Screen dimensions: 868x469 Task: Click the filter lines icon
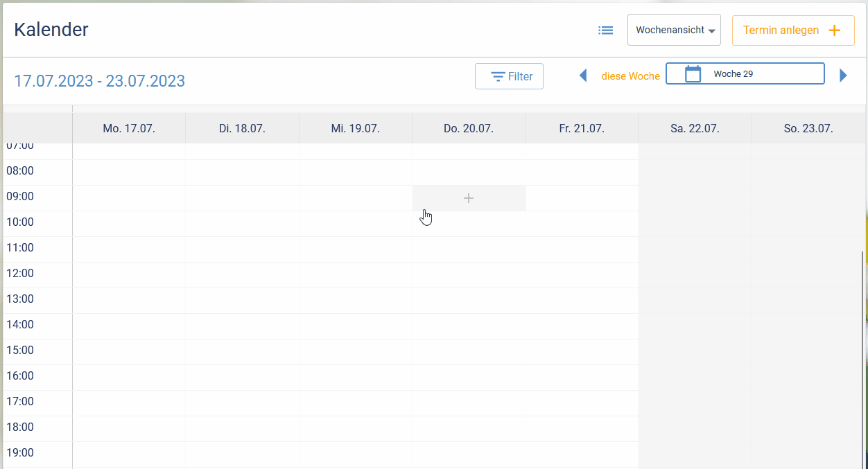498,77
